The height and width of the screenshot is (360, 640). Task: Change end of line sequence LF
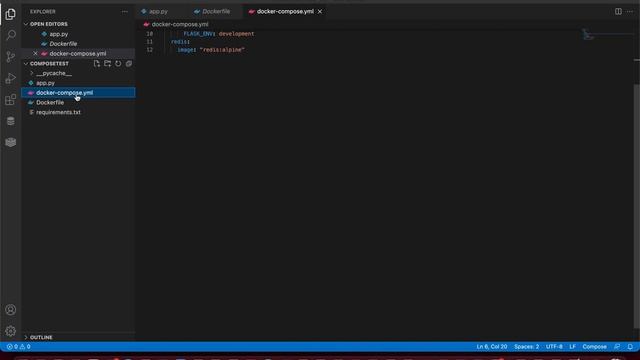click(x=572, y=347)
